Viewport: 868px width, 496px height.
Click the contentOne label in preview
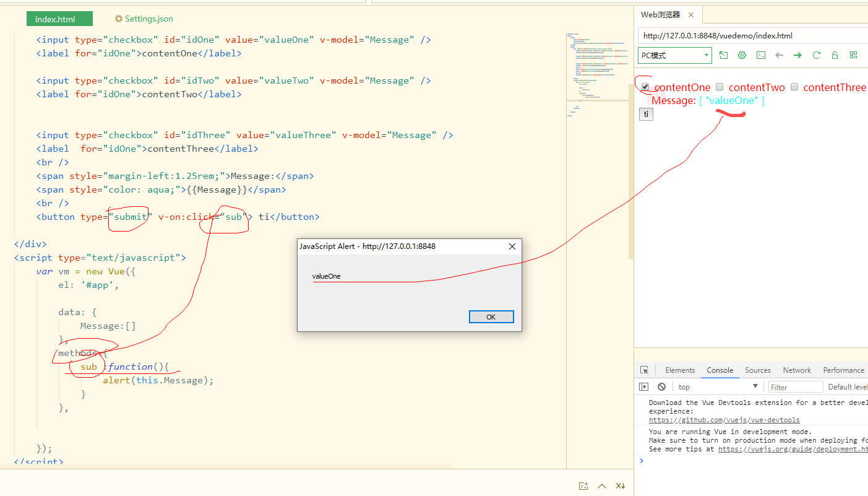pyautogui.click(x=682, y=87)
